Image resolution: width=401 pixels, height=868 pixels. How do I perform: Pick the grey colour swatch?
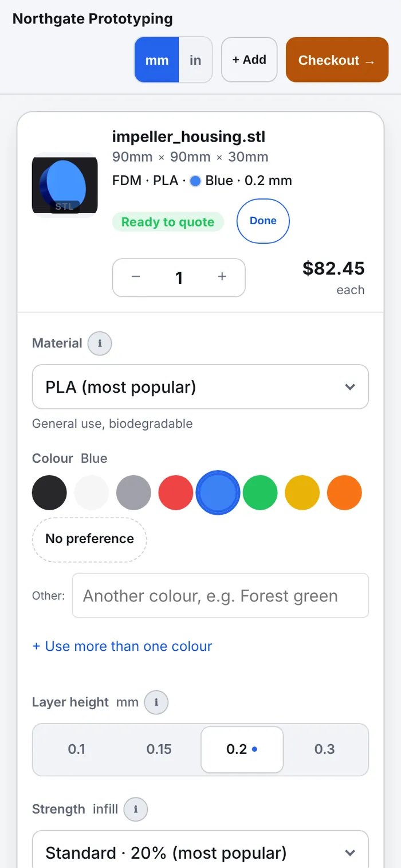[133, 492]
